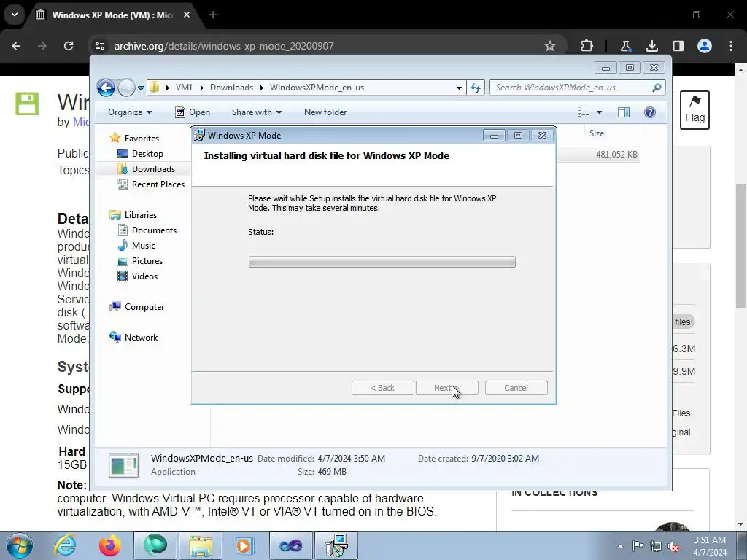Expand the address bar history dropdown arrow

point(459,87)
